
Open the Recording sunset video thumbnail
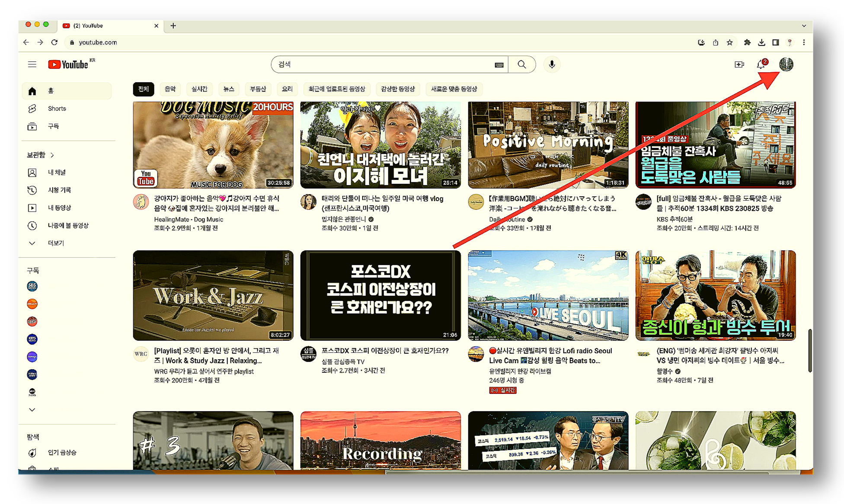click(380, 440)
